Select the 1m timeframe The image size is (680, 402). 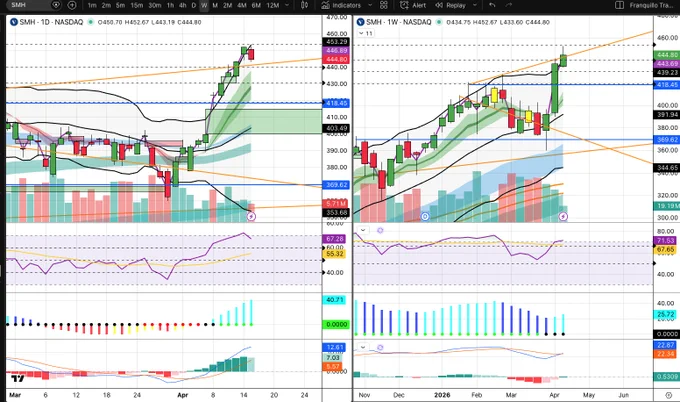click(x=92, y=6)
